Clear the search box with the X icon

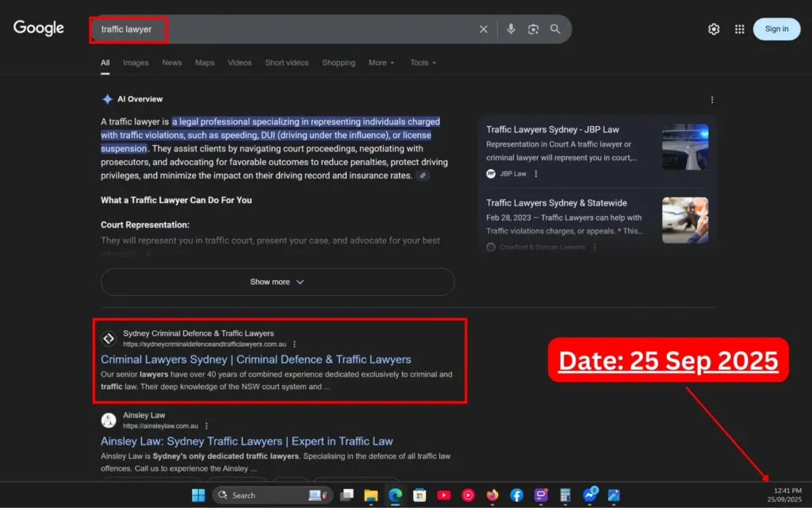tap(483, 29)
